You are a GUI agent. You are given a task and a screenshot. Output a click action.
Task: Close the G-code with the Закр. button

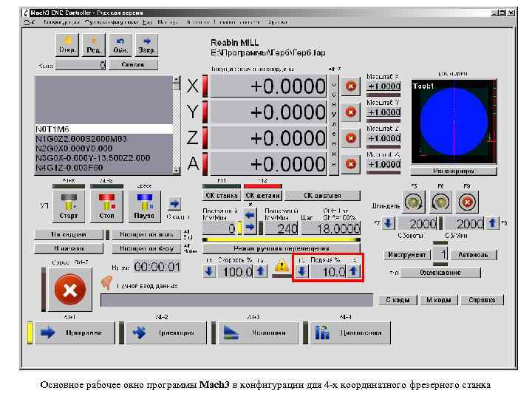146,45
